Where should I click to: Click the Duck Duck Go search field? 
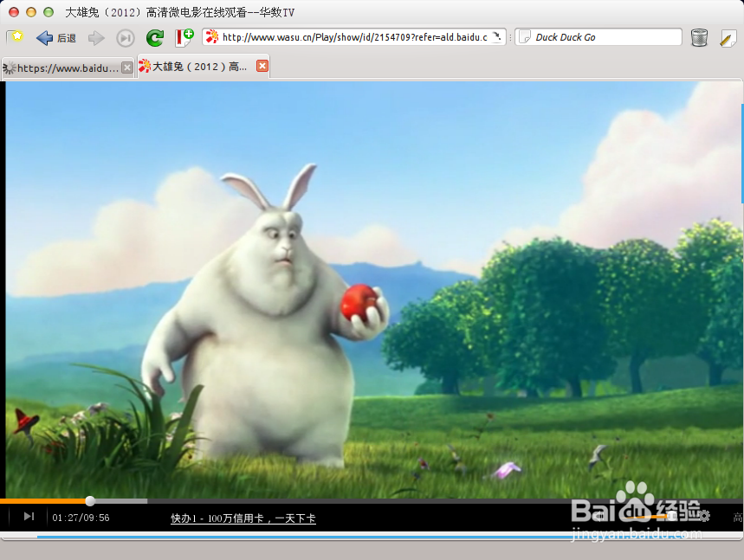point(598,37)
